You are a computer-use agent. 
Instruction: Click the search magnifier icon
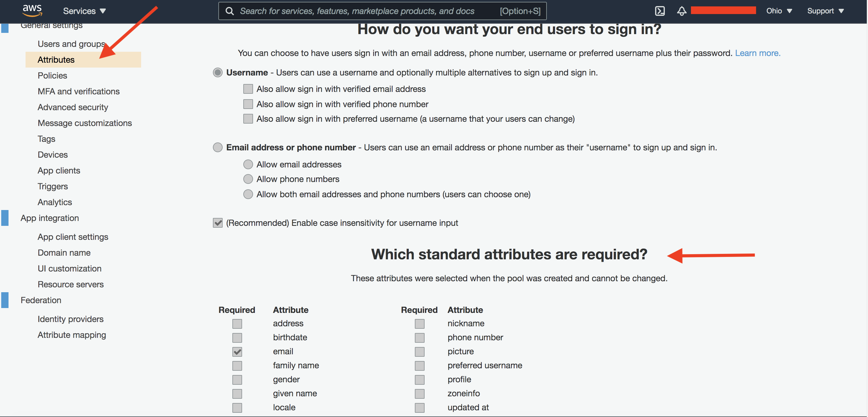(x=229, y=11)
